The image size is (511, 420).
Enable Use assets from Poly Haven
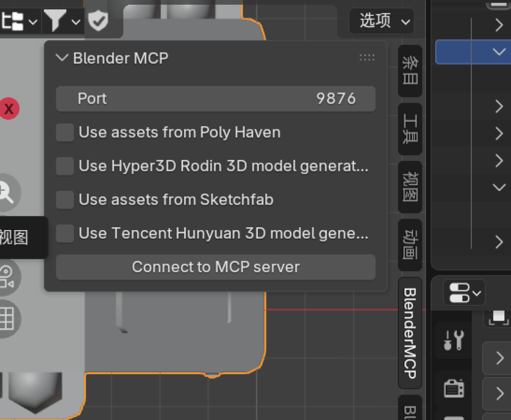65,133
